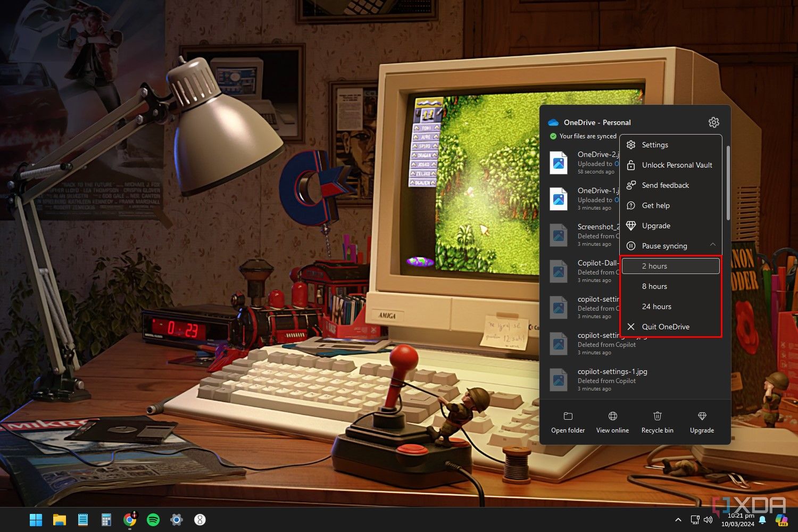
Task: Click the white circular app icon on taskbar
Action: click(200, 520)
